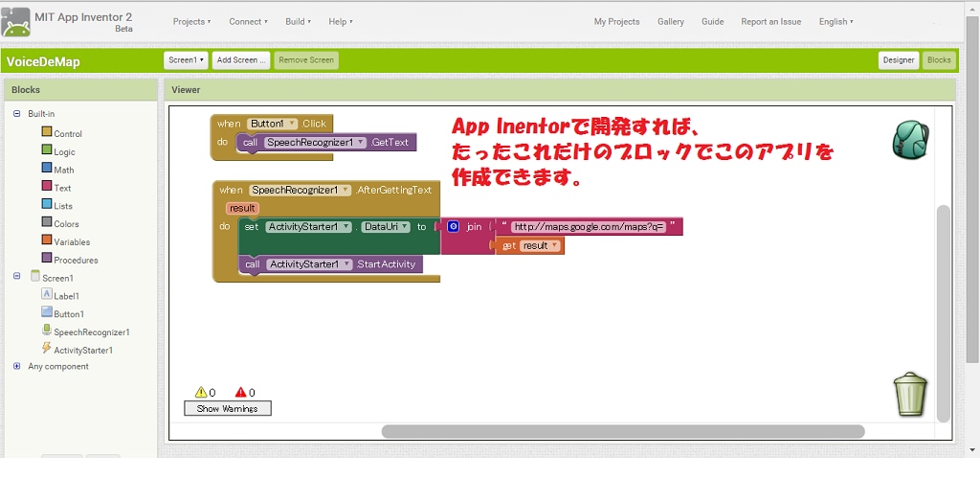Click the page vertical scrollbar thumb

[x=972, y=188]
